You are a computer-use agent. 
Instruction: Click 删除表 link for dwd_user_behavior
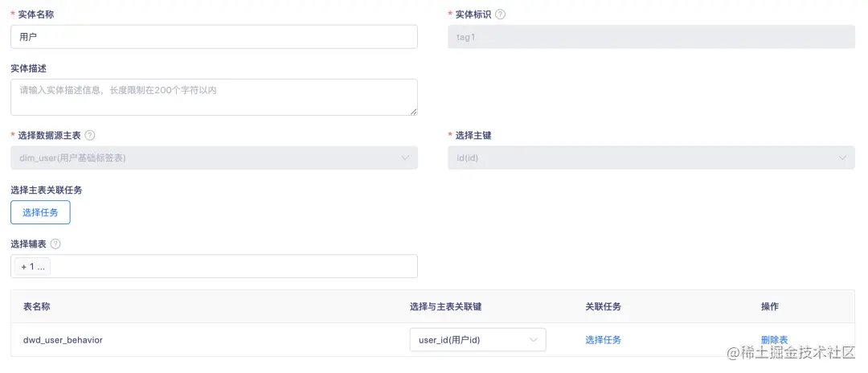775,340
